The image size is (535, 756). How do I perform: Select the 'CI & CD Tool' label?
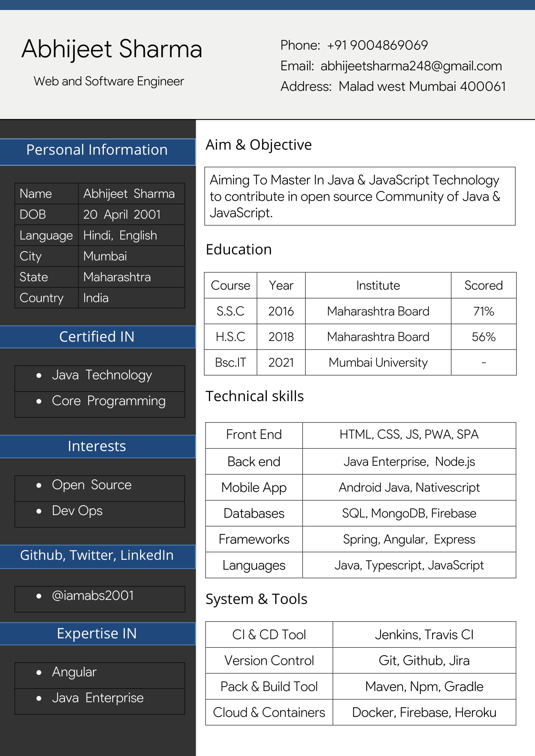point(269,635)
